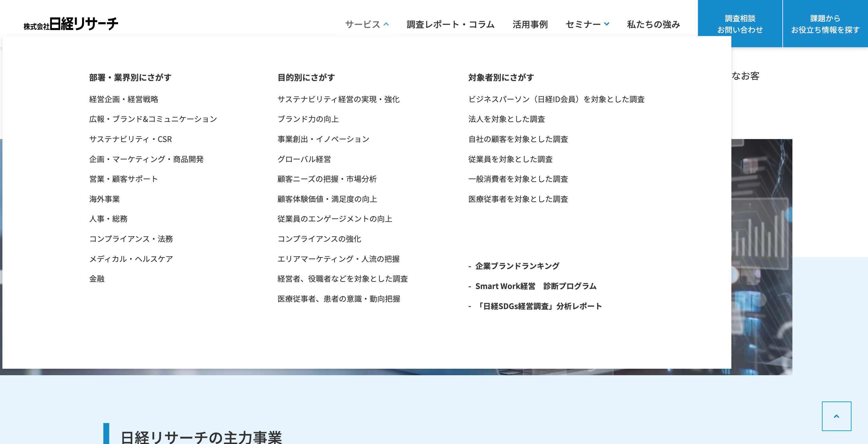This screenshot has height=444, width=868.
Task: Select ブランド力の向上 link
Action: [x=308, y=119]
